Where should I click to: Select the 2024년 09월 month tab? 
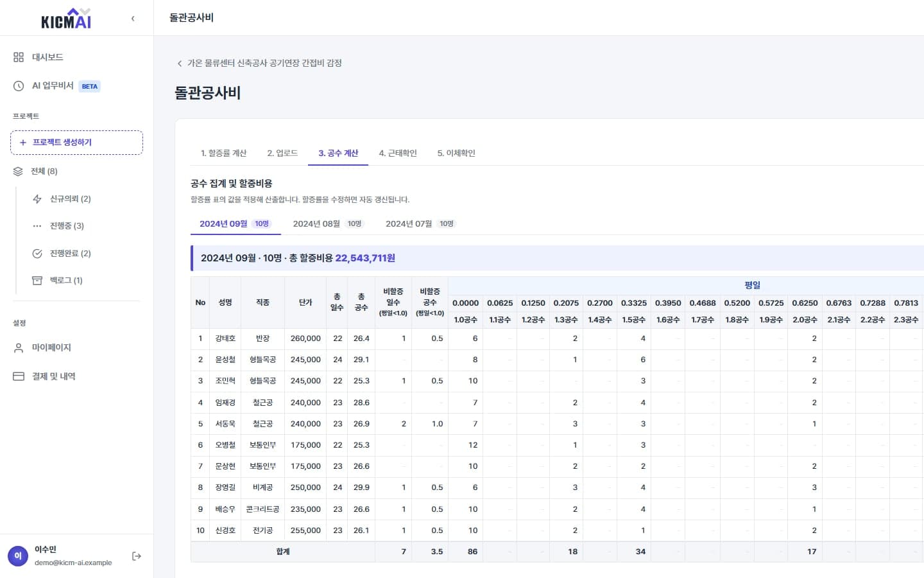tap(235, 223)
